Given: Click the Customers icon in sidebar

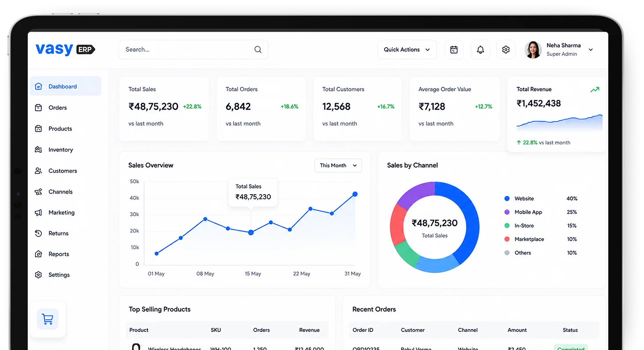Looking at the screenshot, I should pos(38,171).
